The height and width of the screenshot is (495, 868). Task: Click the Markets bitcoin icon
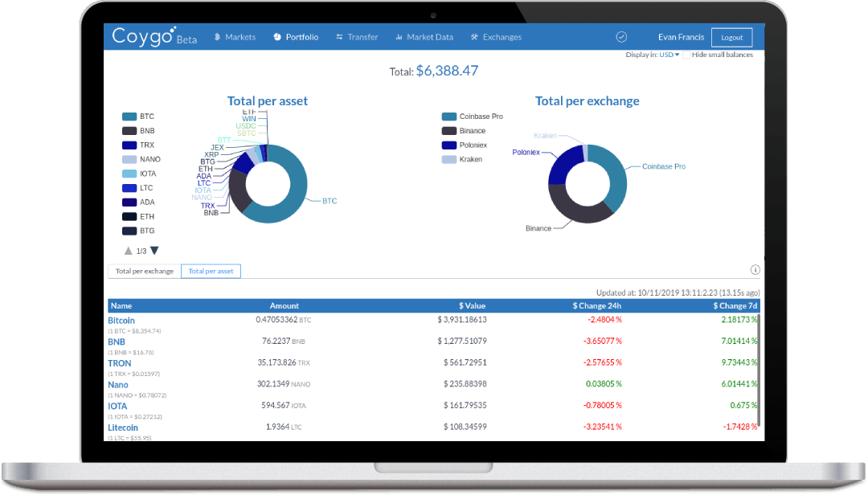pyautogui.click(x=217, y=37)
